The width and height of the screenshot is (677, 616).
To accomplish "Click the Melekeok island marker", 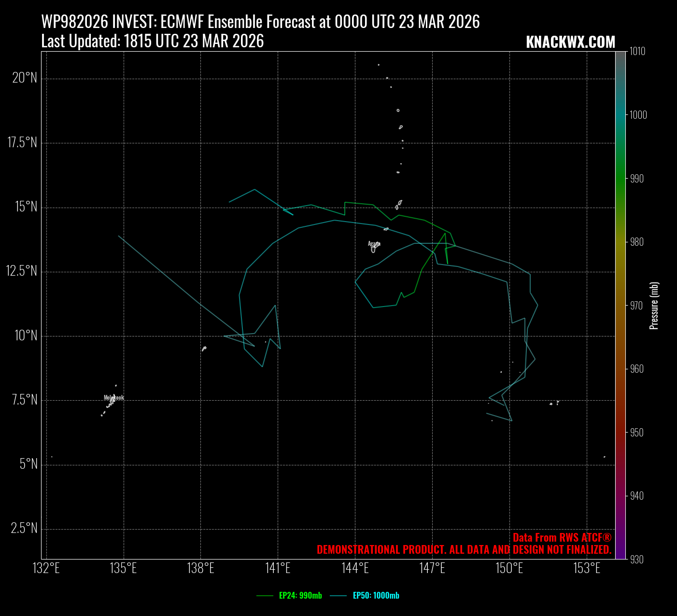I will coord(112,401).
